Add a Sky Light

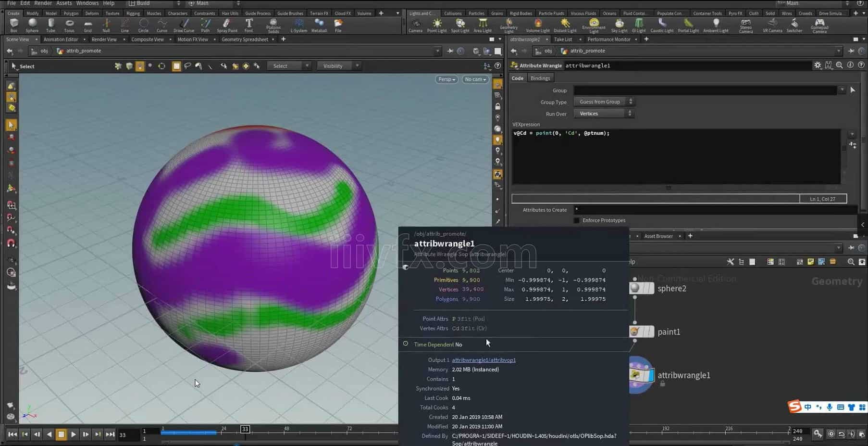[619, 25]
